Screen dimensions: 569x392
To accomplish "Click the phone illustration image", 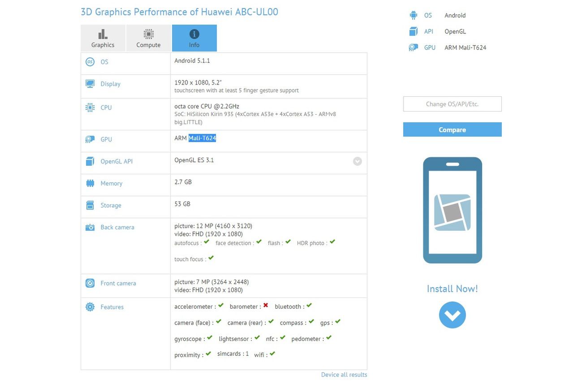I will tap(453, 210).
